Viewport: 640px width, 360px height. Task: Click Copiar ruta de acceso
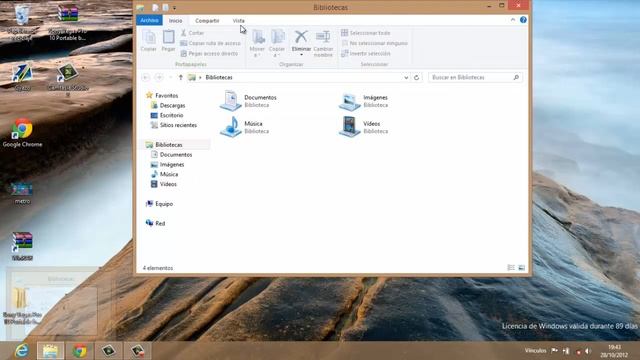point(211,43)
